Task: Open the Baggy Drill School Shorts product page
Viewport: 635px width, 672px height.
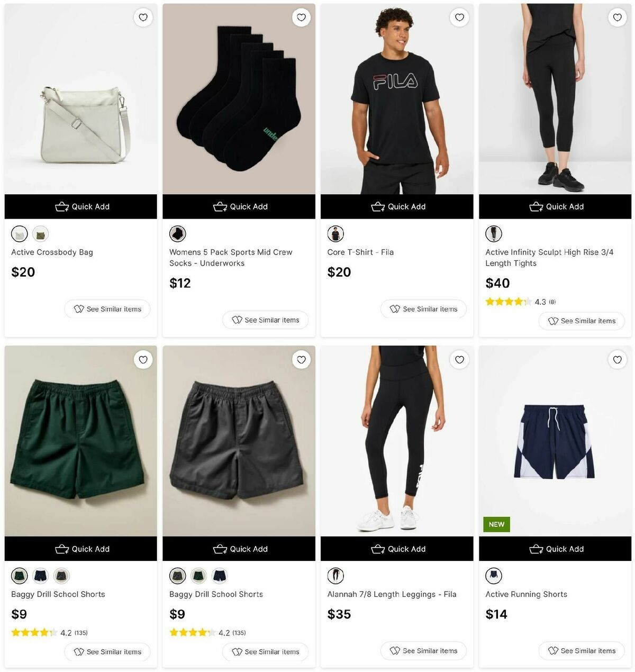Action: pos(58,594)
